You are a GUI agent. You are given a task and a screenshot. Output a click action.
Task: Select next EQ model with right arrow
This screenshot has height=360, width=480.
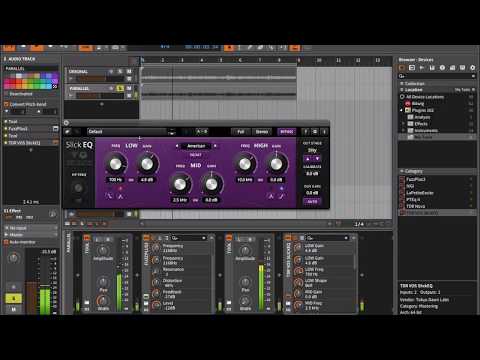(215, 146)
